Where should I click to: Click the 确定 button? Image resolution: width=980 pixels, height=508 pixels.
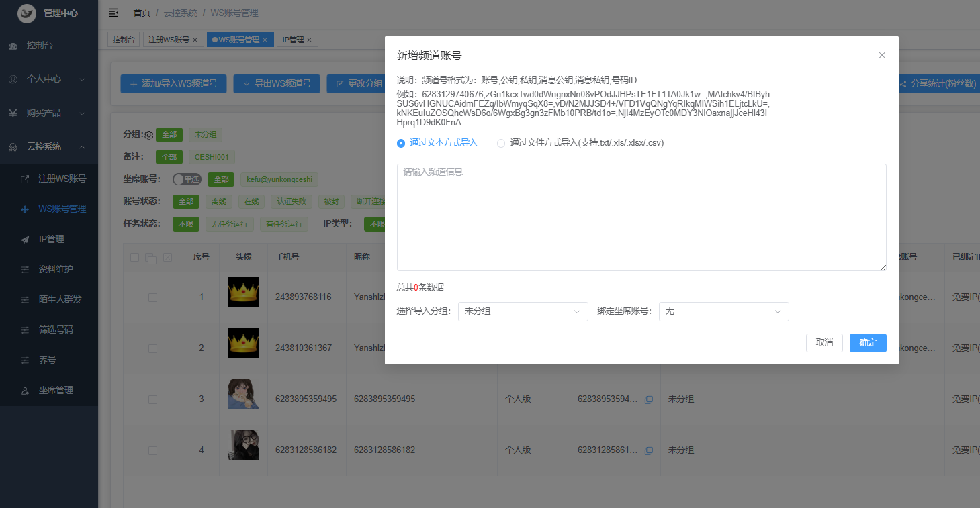[x=868, y=342]
